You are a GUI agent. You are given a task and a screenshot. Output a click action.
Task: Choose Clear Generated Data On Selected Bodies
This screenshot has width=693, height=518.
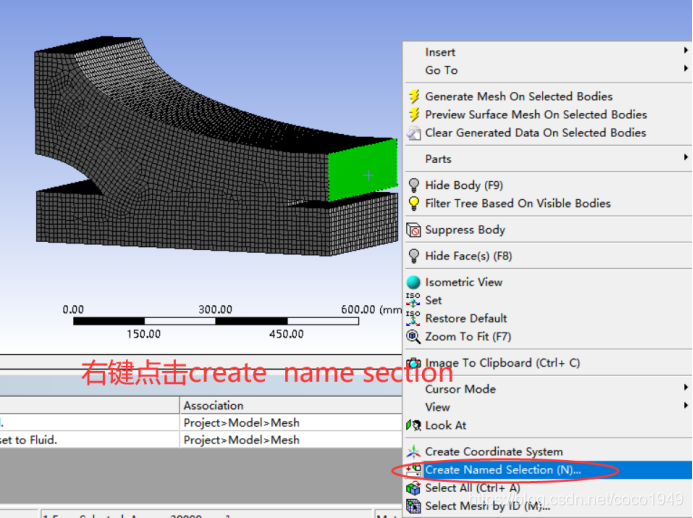pos(548,133)
